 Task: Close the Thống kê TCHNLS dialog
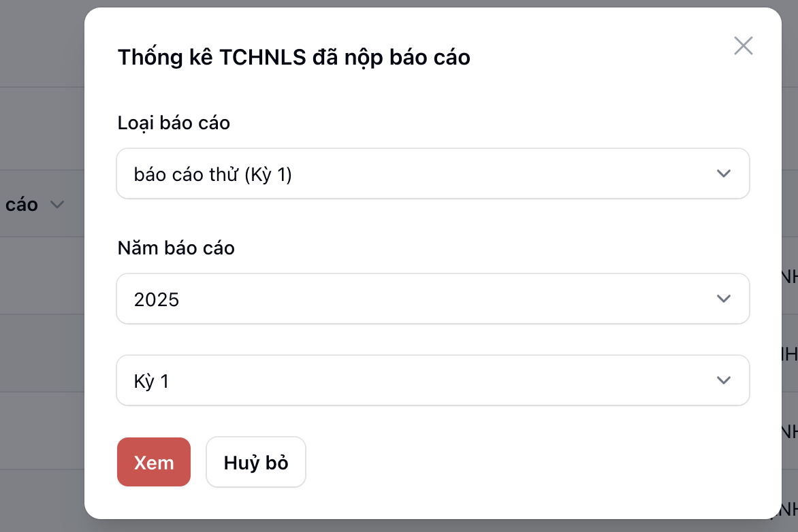click(743, 46)
